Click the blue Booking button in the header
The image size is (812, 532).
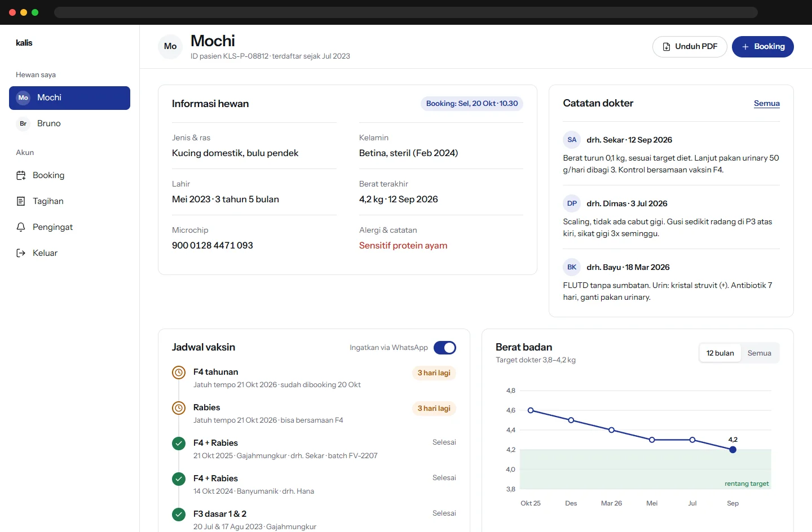[762, 47]
